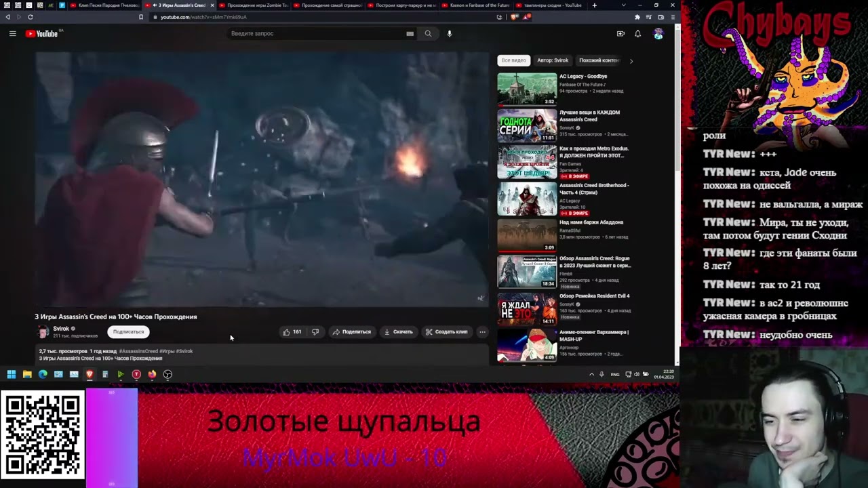
Task: Open Svirok channel avatar
Action: 43,331
